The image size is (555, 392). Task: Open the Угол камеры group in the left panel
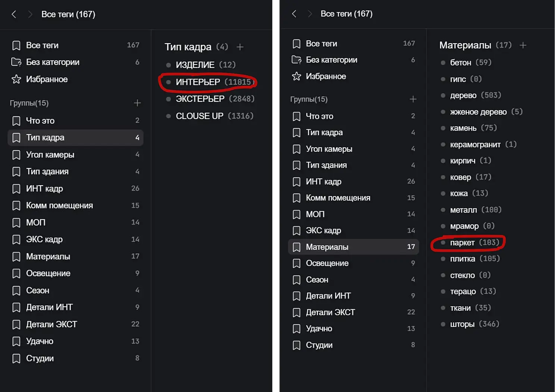pyautogui.click(x=50, y=155)
